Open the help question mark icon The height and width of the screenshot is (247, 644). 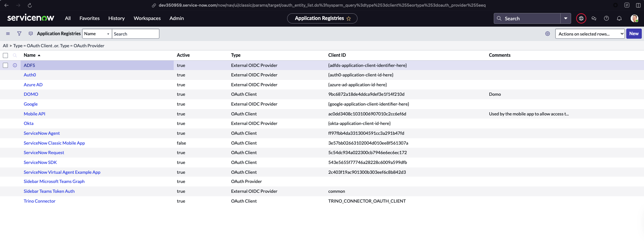pos(606,18)
